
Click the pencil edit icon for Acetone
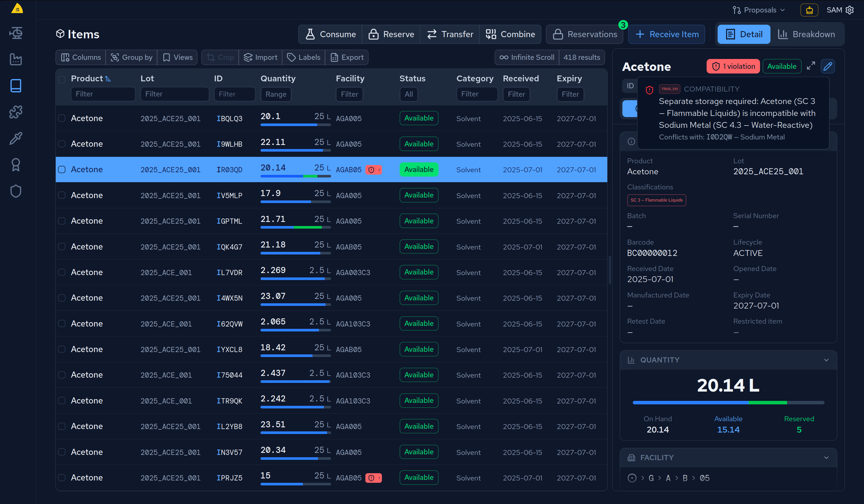tap(827, 67)
